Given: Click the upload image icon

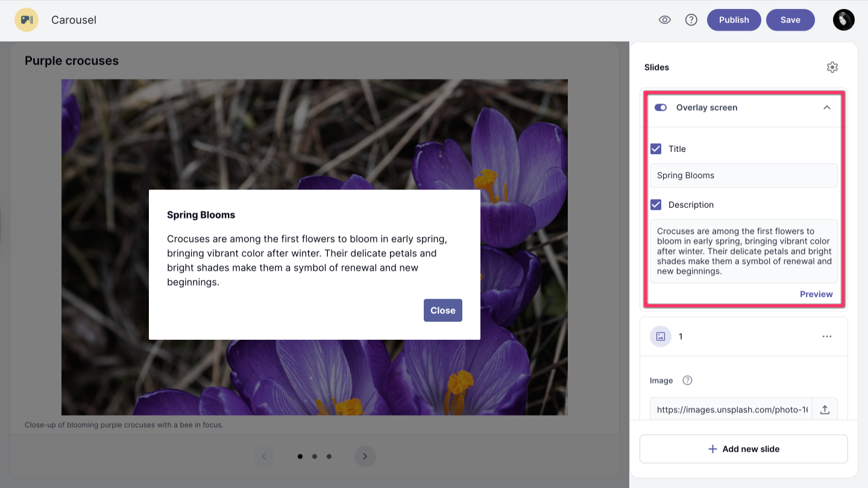Looking at the screenshot, I should click(825, 410).
